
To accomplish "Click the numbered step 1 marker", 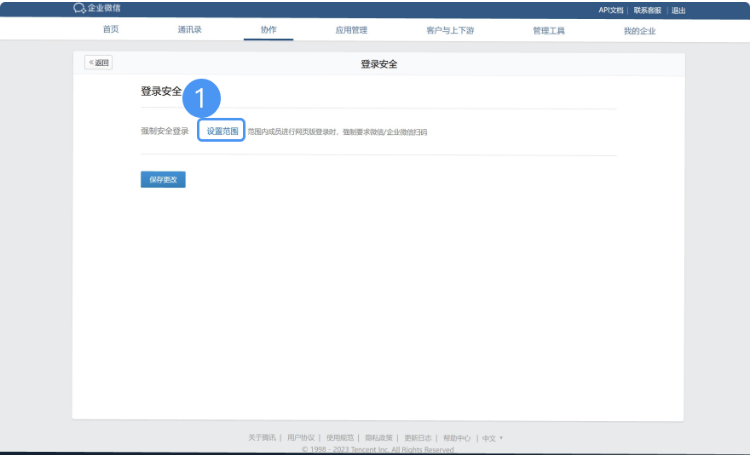I will pyautogui.click(x=201, y=98).
